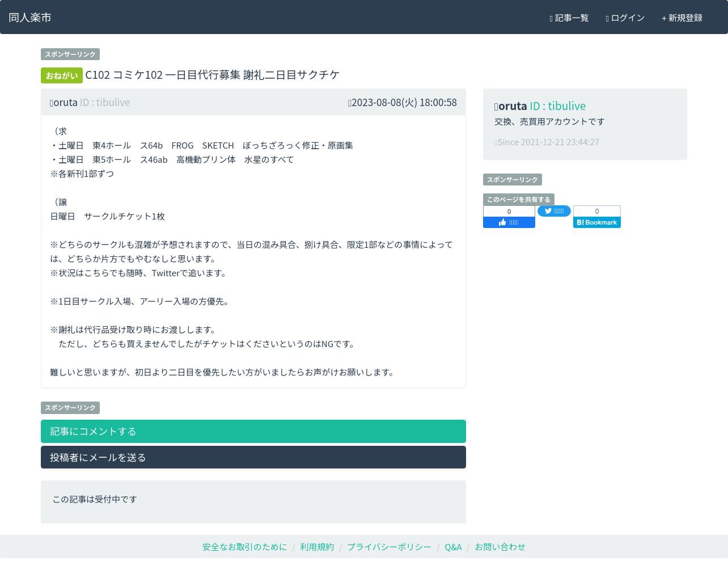Click the Hatena bookmark count box
Screen dimensions: 728x570
coord(597,212)
